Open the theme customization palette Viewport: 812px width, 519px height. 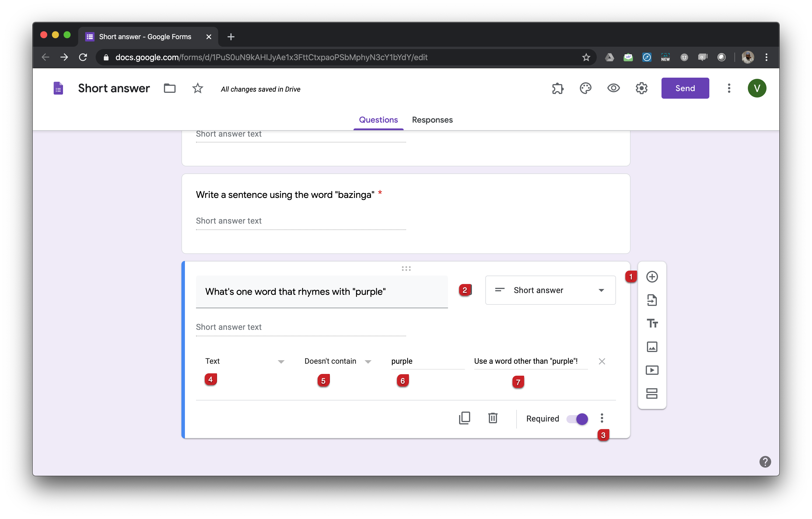click(586, 88)
